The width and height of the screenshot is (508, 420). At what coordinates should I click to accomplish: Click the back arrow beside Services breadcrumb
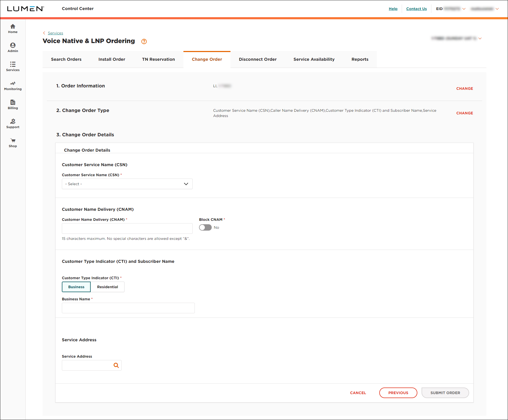[44, 33]
